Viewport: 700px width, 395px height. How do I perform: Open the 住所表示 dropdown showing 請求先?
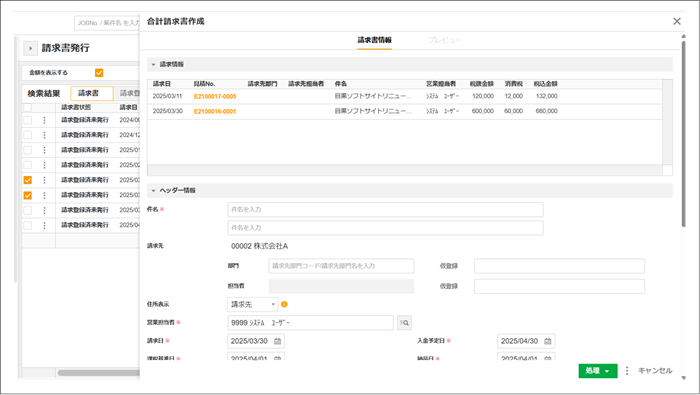(253, 304)
